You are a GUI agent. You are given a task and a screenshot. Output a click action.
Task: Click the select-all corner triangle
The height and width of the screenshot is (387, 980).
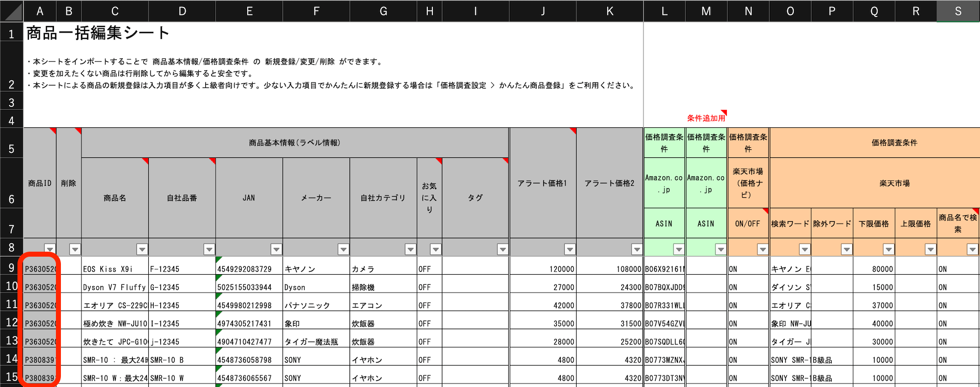pyautogui.click(x=12, y=11)
